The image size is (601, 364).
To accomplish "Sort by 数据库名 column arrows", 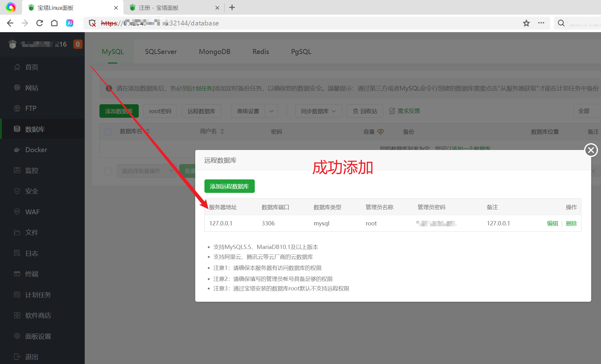I will [x=148, y=132].
